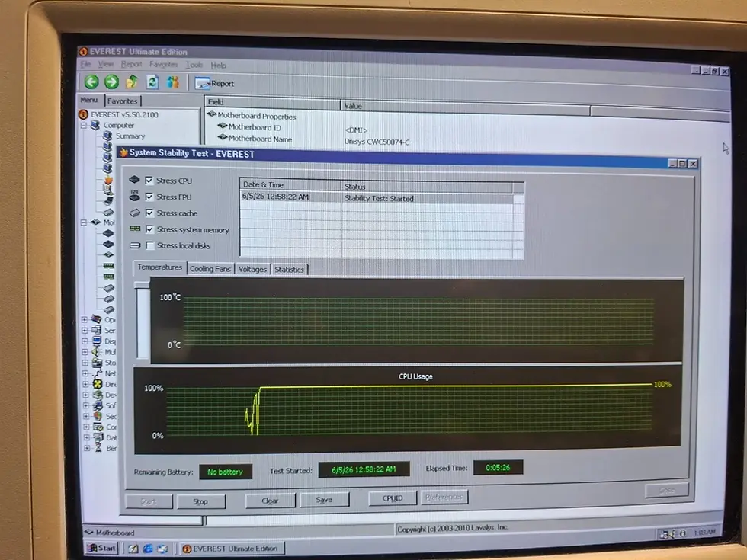Click the temperature graph vertical slider

point(143,319)
